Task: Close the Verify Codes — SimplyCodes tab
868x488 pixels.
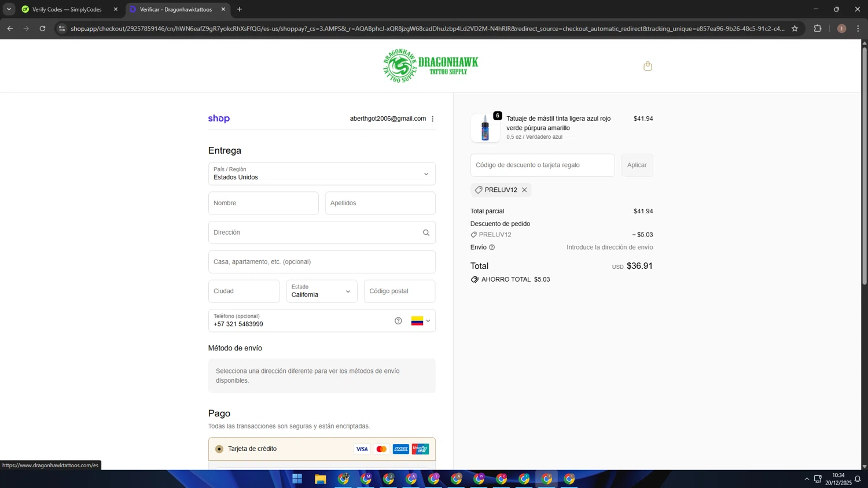Action: click(116, 9)
